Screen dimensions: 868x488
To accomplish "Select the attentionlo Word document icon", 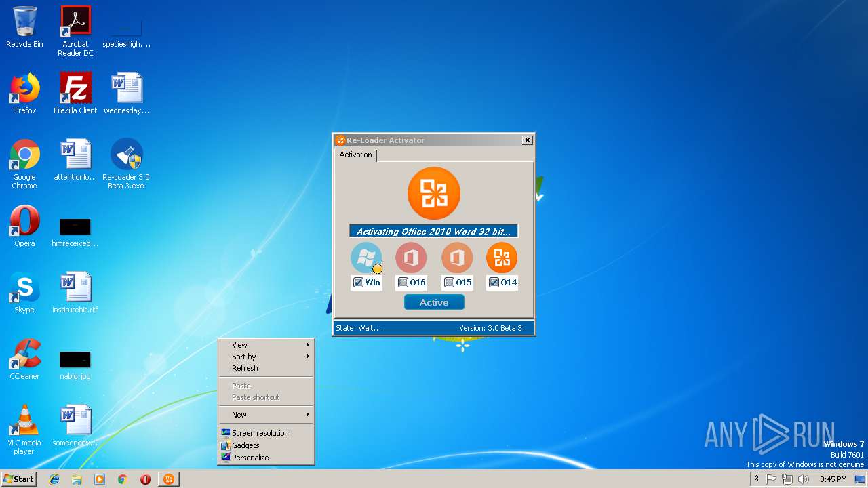I will tap(75, 160).
